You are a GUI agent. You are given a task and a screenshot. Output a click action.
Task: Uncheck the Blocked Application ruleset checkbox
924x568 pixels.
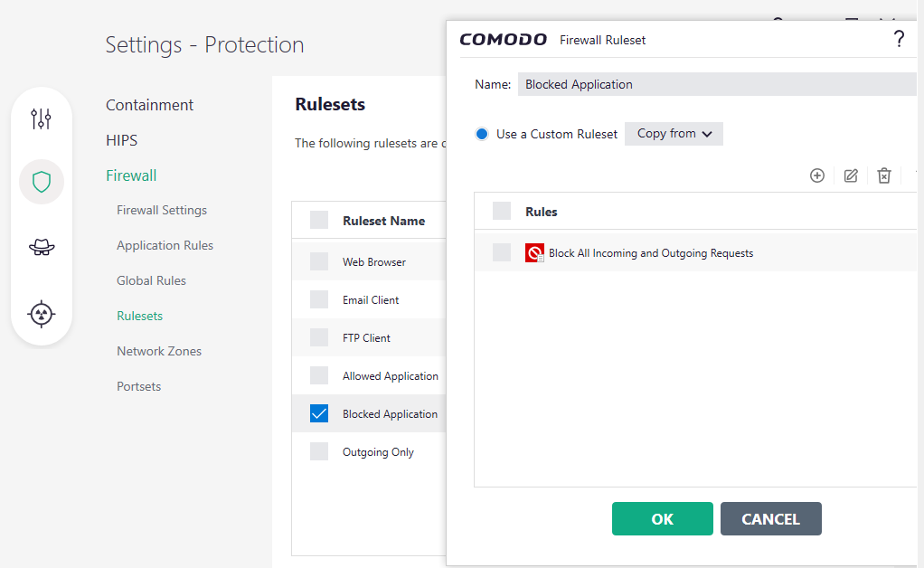click(319, 413)
